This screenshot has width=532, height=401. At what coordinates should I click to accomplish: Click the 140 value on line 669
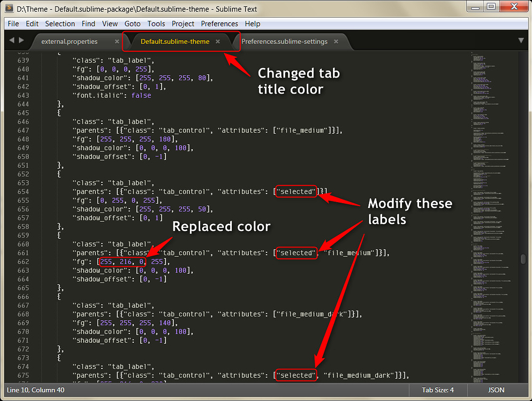[165, 323]
